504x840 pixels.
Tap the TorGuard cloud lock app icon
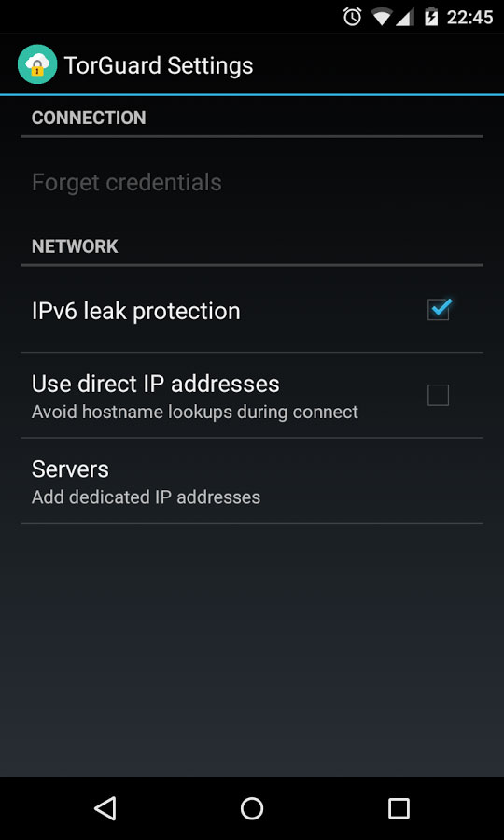coord(37,64)
